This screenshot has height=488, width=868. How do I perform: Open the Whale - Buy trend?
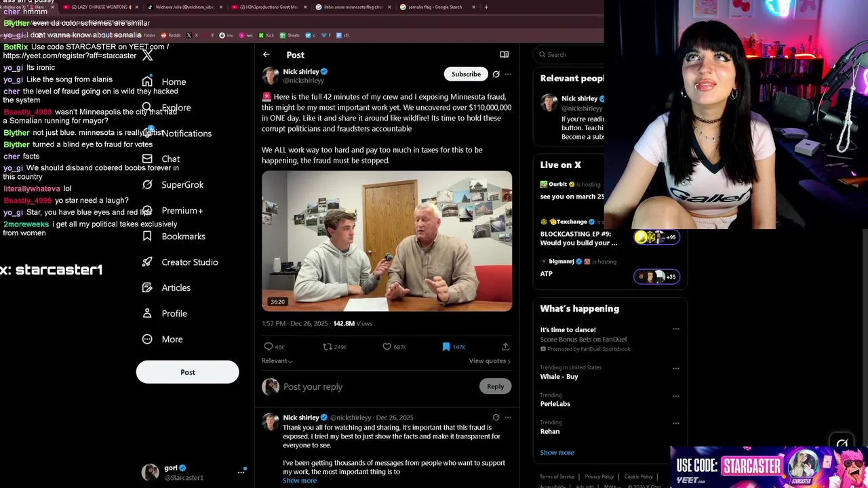pyautogui.click(x=559, y=377)
